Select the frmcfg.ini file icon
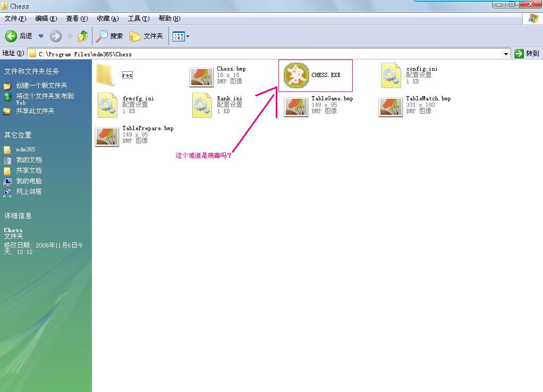Viewport: 543px width, 392px height. tap(107, 105)
